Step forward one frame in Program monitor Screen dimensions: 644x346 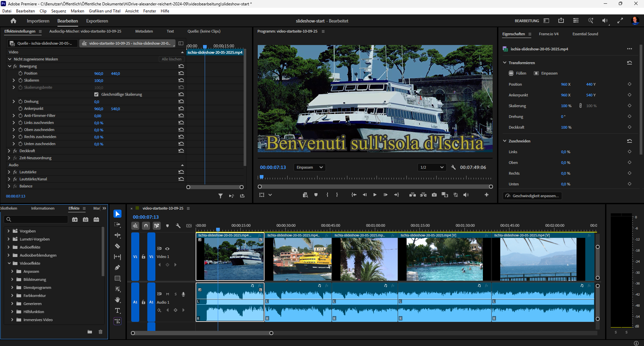386,195
